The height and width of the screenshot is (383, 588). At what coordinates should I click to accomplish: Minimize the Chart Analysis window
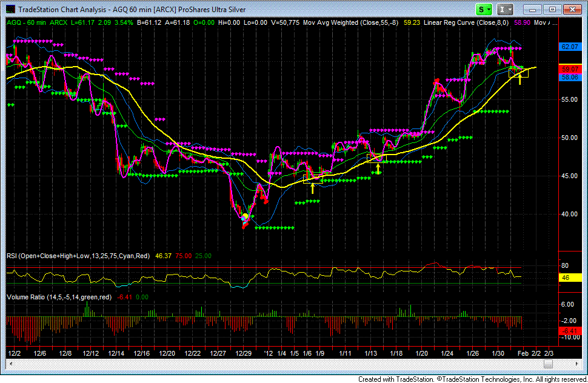pos(532,9)
